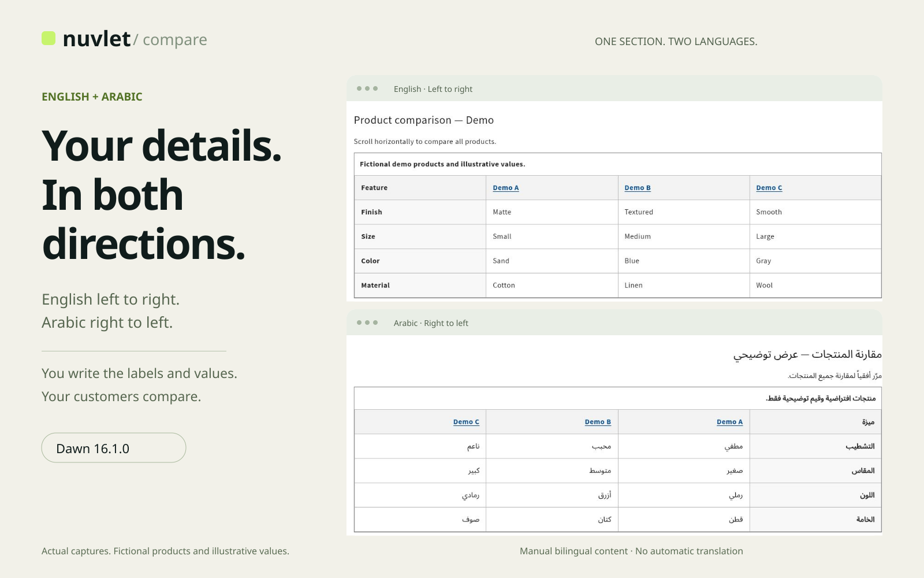Open Demo A link in Arabic table
This screenshot has width=924, height=578.
point(729,422)
